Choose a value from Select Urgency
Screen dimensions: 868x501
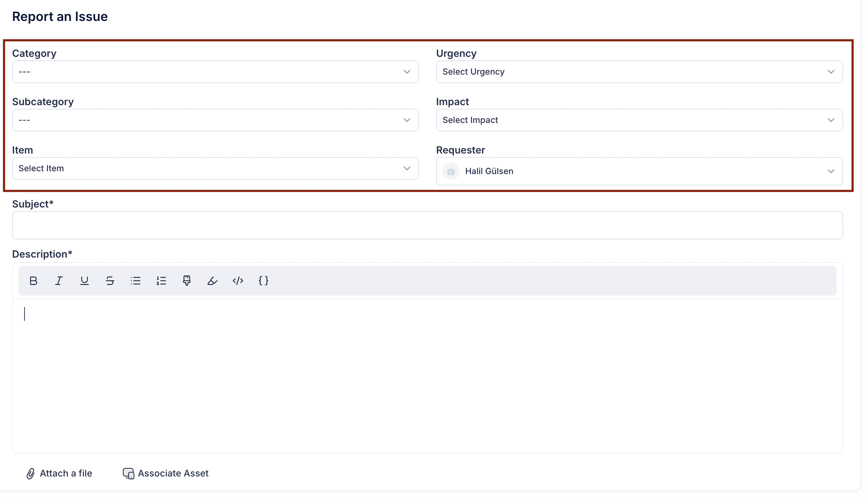point(639,72)
